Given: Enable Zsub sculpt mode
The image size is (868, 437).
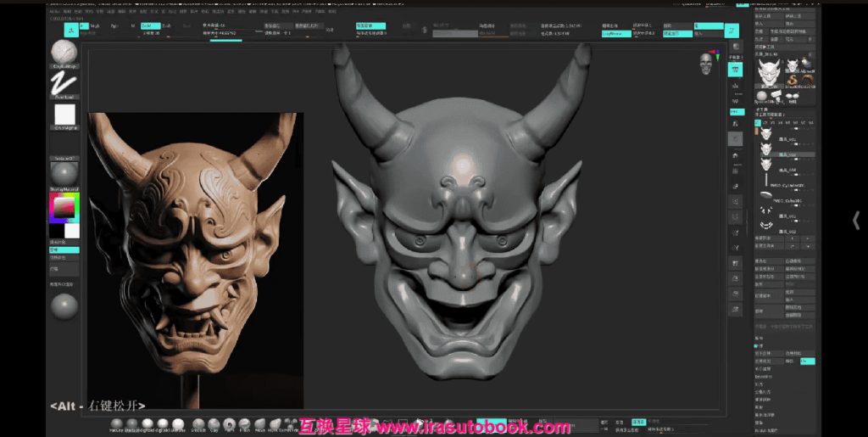Looking at the screenshot, I should click(x=167, y=26).
